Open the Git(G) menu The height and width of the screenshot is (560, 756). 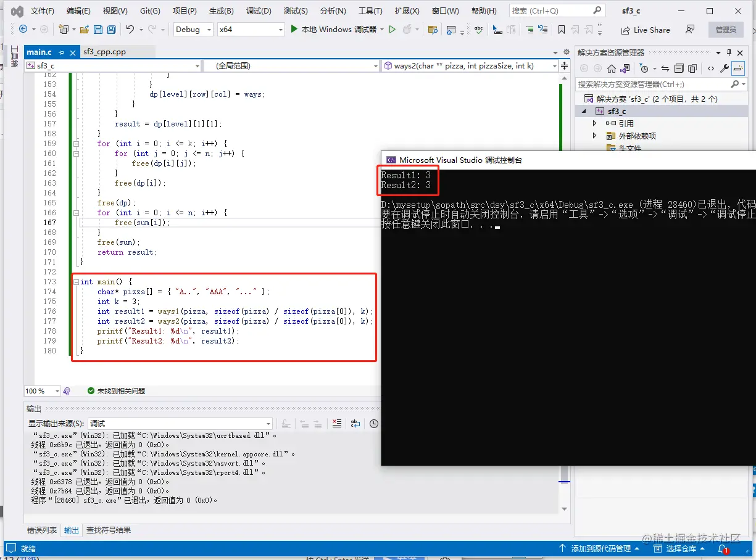coord(150,11)
